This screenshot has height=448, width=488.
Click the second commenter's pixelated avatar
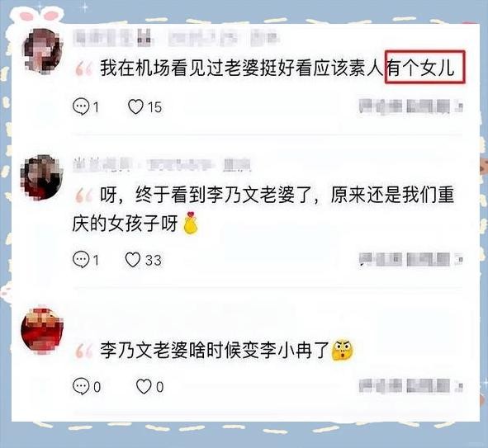(41, 177)
